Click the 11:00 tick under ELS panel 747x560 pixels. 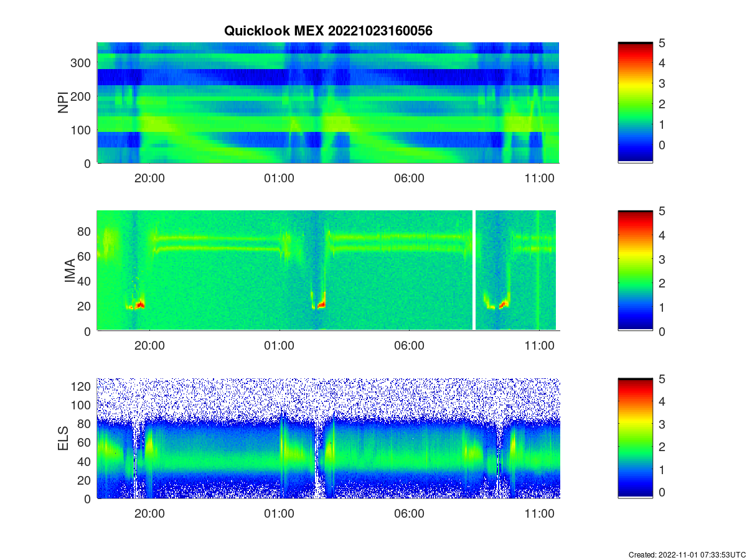pyautogui.click(x=539, y=514)
